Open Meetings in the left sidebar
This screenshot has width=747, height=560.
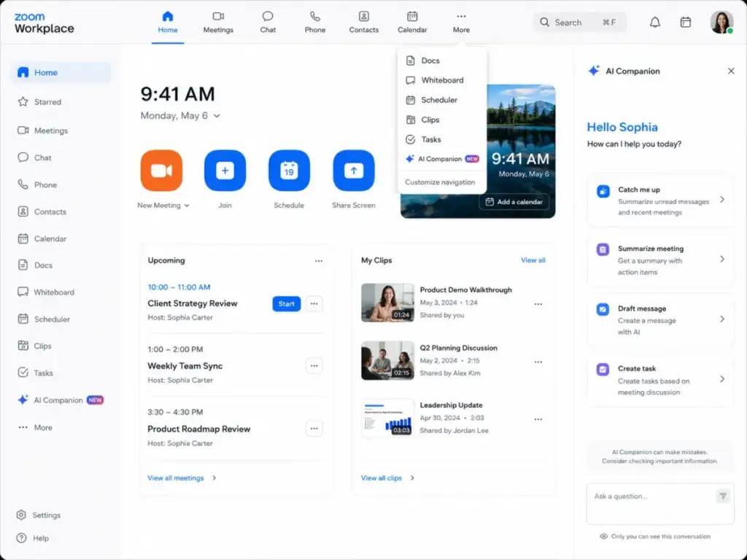(43, 131)
